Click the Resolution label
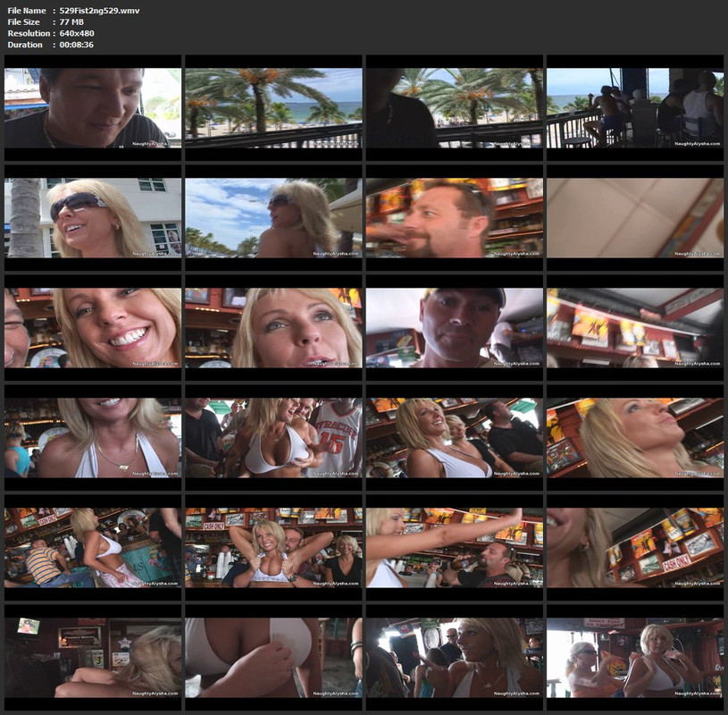The image size is (728, 715). (29, 33)
